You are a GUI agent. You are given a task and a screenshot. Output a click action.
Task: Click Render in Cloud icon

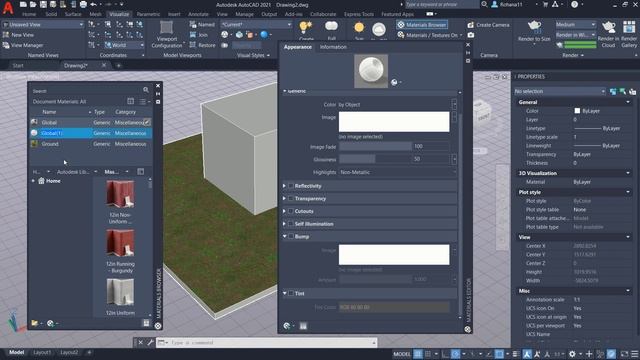[x=608, y=28]
